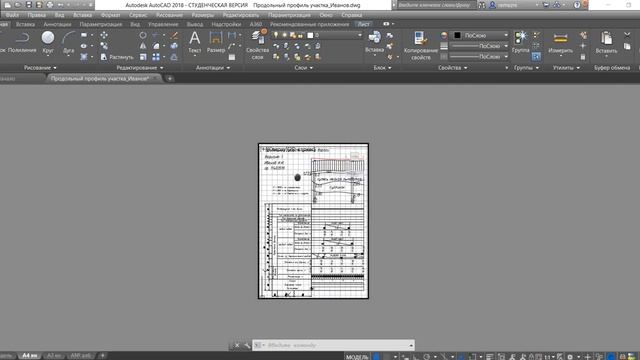Switch to the Лист ribbon tab
The width and height of the screenshot is (640, 360).
(x=363, y=24)
